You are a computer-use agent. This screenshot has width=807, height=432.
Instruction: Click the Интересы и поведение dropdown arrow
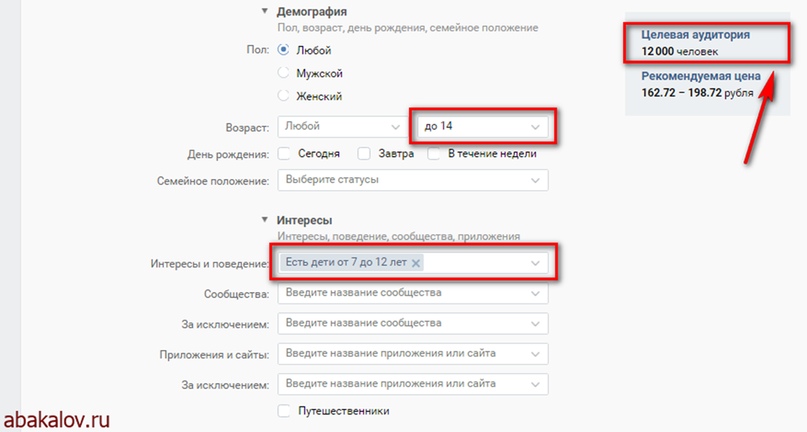point(535,263)
